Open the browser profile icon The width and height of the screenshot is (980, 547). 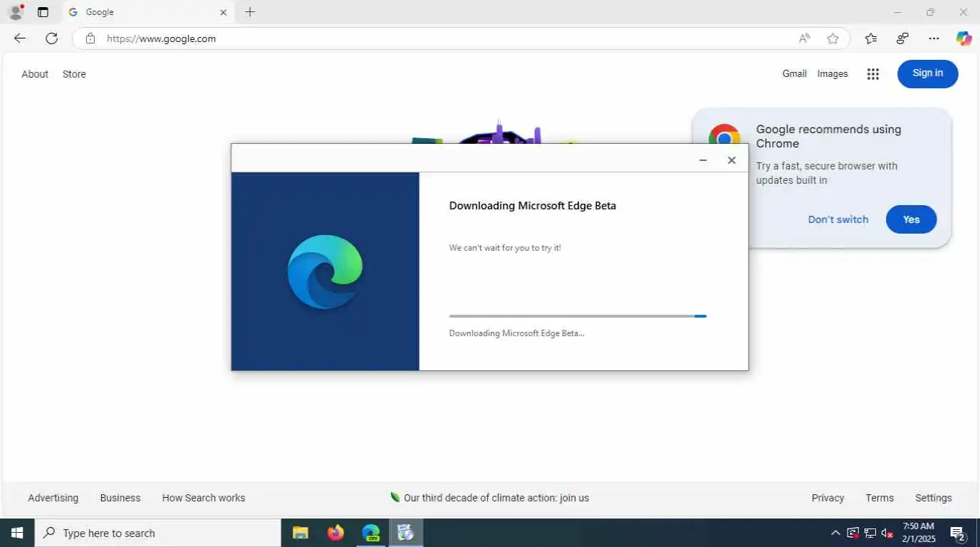pos(15,12)
